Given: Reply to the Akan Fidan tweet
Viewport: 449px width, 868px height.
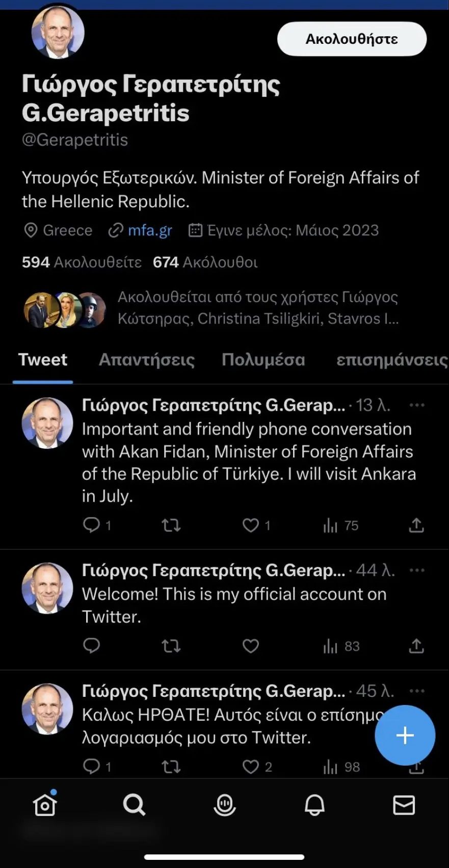Looking at the screenshot, I should click(92, 525).
